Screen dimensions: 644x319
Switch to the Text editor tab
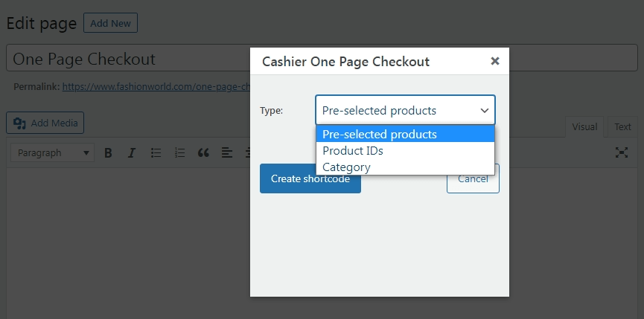[622, 126]
